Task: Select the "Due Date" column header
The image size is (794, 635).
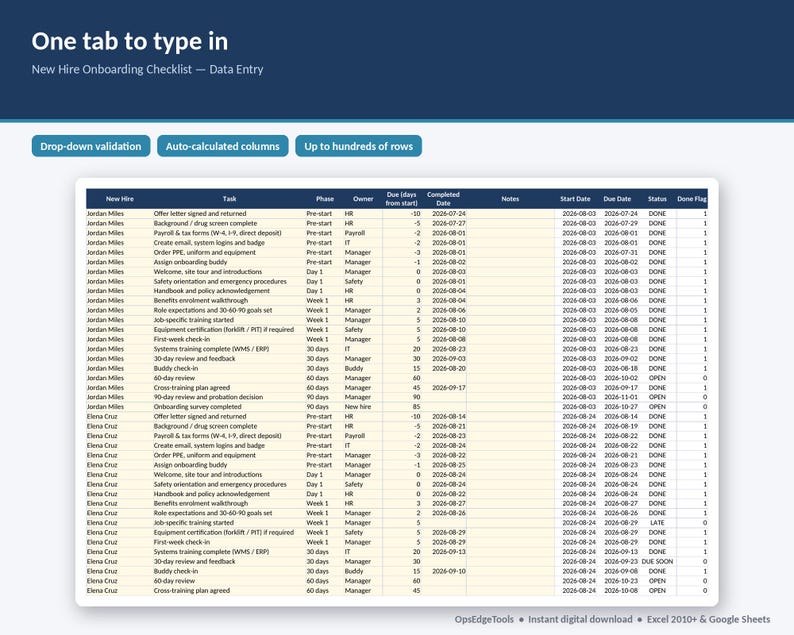Action: (x=617, y=199)
